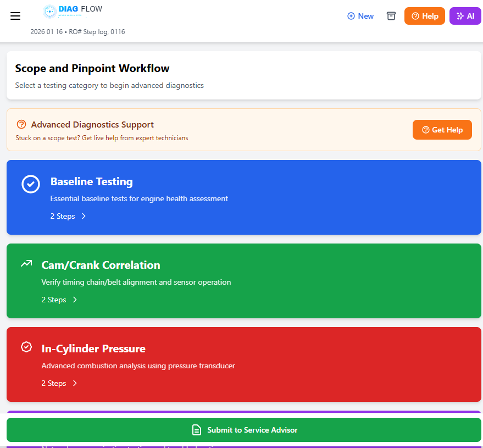Expand In-Cylinder Pressure 2 Steps chevron
This screenshot has width=483, height=448.
75,383
